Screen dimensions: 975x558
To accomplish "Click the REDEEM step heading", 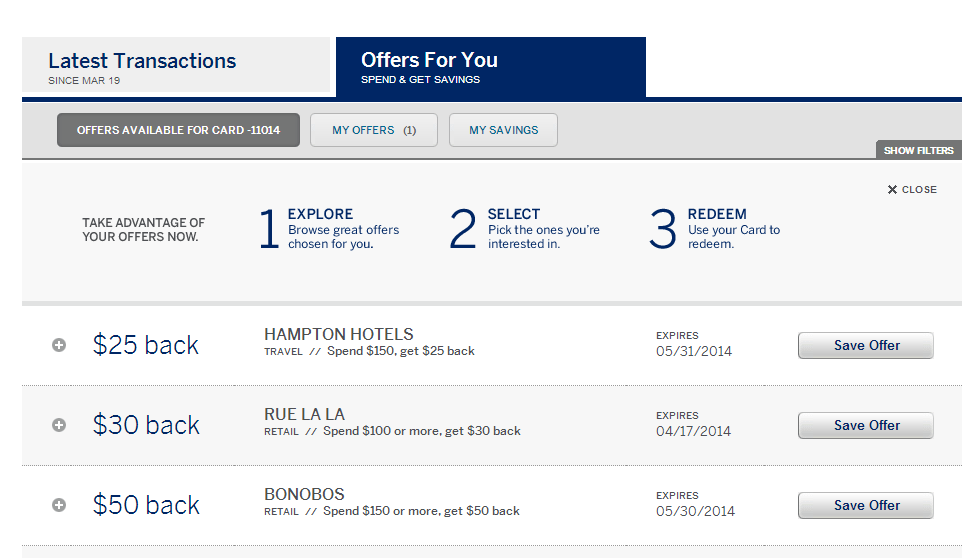I will point(717,214).
